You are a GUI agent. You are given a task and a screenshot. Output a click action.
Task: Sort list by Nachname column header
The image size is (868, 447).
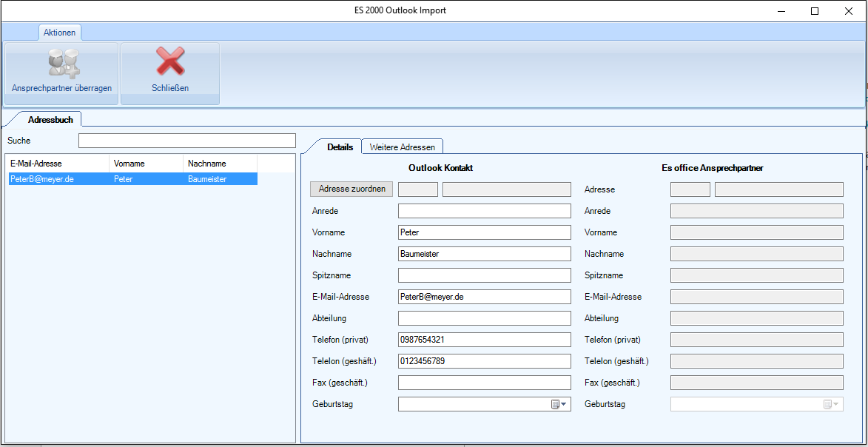click(x=220, y=164)
